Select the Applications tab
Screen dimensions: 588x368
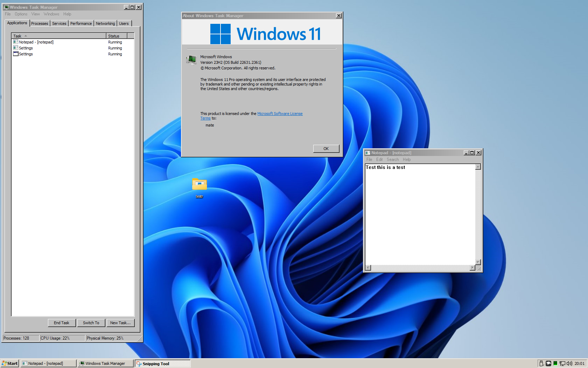click(x=17, y=23)
